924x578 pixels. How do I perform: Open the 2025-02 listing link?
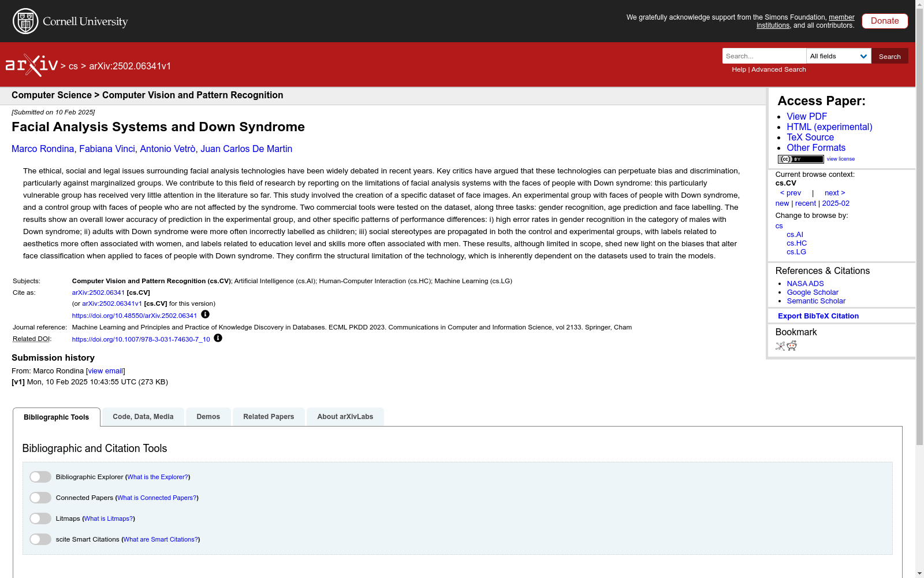click(x=836, y=203)
